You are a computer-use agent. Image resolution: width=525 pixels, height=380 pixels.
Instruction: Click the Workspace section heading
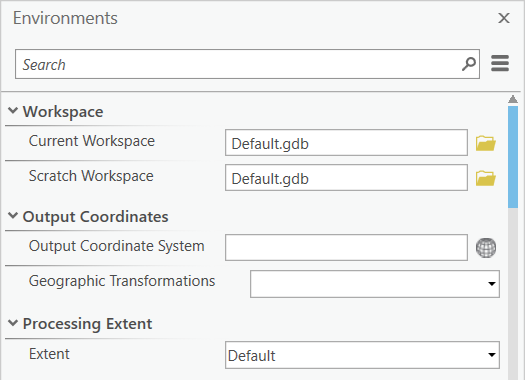point(63,111)
